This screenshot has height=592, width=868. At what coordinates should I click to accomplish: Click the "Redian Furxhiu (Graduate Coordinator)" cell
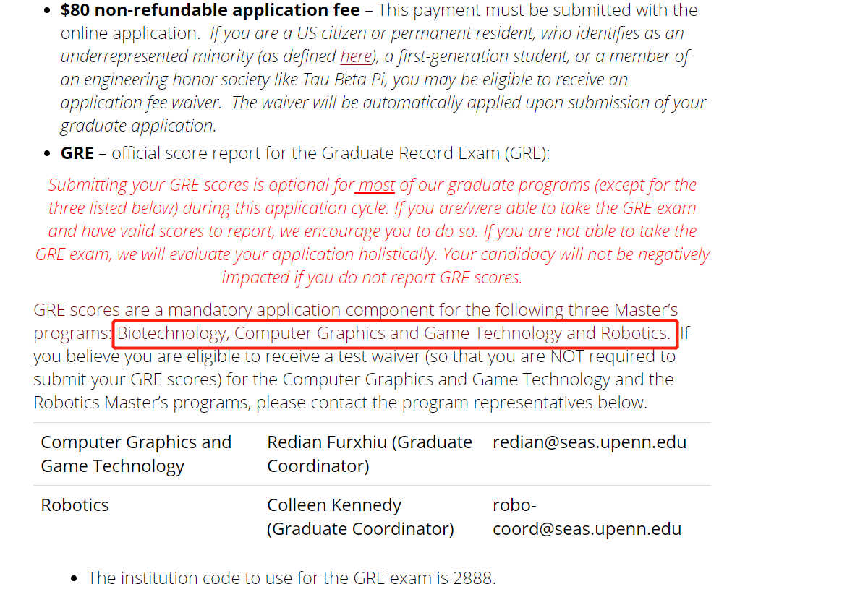point(370,454)
